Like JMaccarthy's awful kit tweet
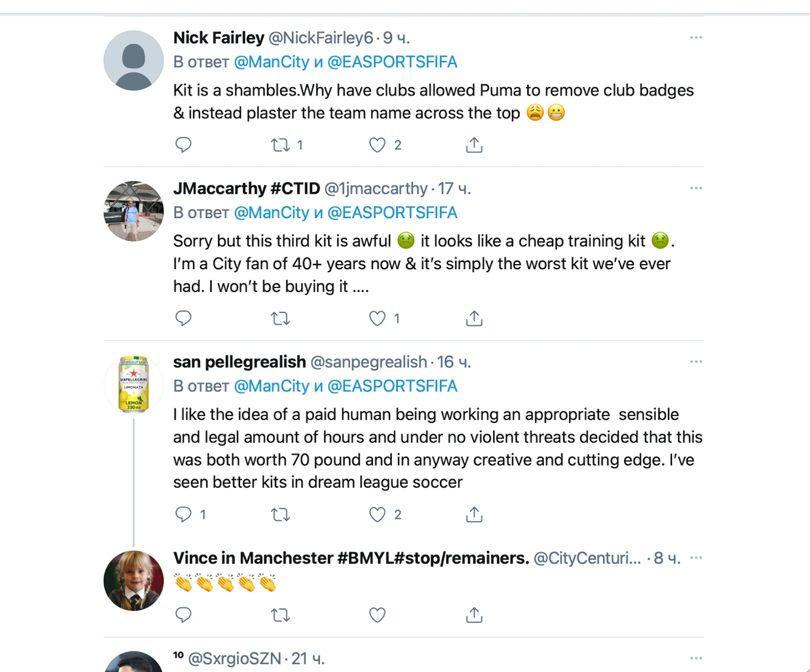 (x=377, y=318)
